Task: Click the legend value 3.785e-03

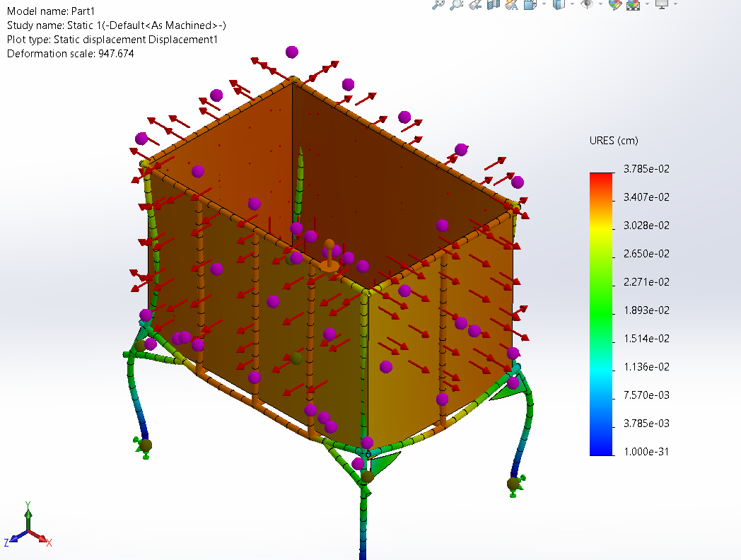Action: click(646, 424)
